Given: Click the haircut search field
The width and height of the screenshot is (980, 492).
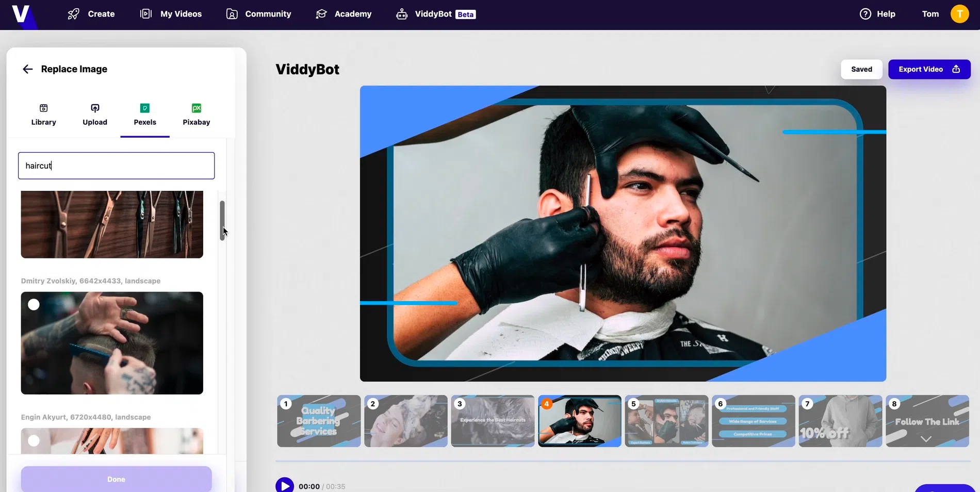Looking at the screenshot, I should (116, 166).
